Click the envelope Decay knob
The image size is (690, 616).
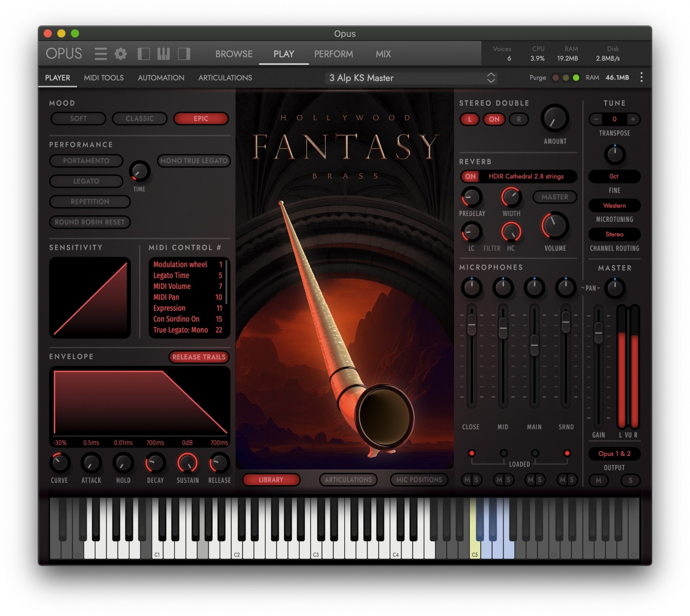point(155,463)
